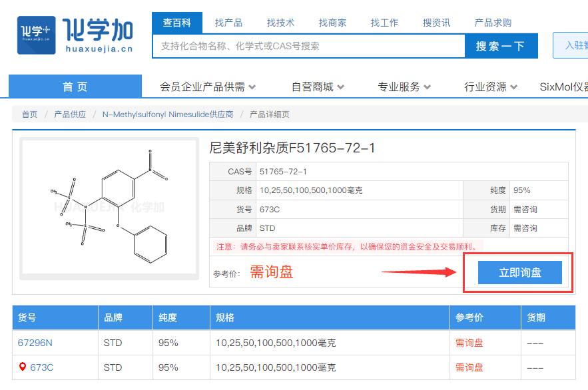Click the 需询盘 price link for 673C
Screen dimensions: 588x390
coord(469,367)
